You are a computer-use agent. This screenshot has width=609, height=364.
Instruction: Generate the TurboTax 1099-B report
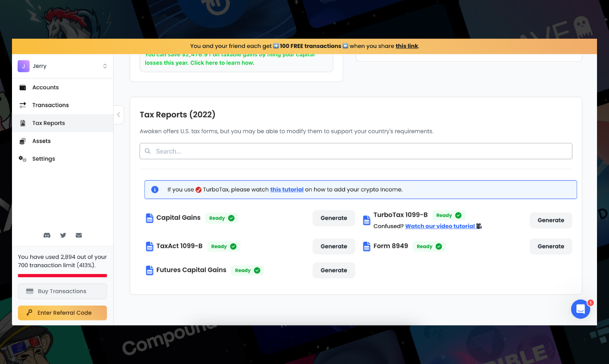point(551,220)
